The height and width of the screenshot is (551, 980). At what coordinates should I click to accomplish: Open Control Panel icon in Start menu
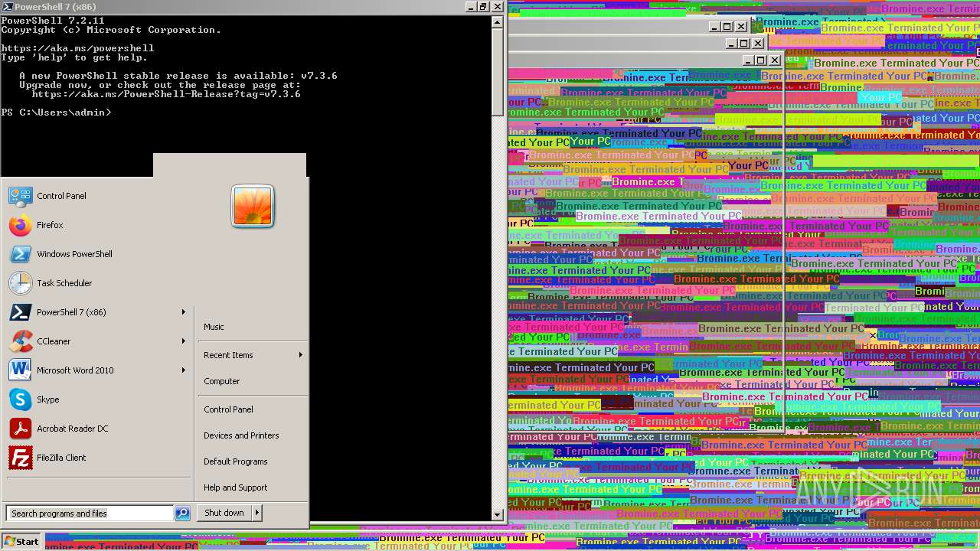click(21, 196)
